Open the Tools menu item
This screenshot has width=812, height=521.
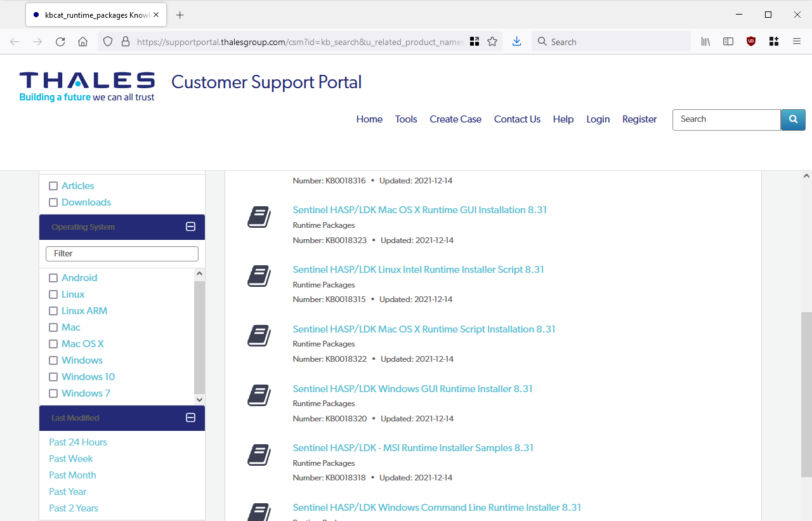(x=406, y=119)
